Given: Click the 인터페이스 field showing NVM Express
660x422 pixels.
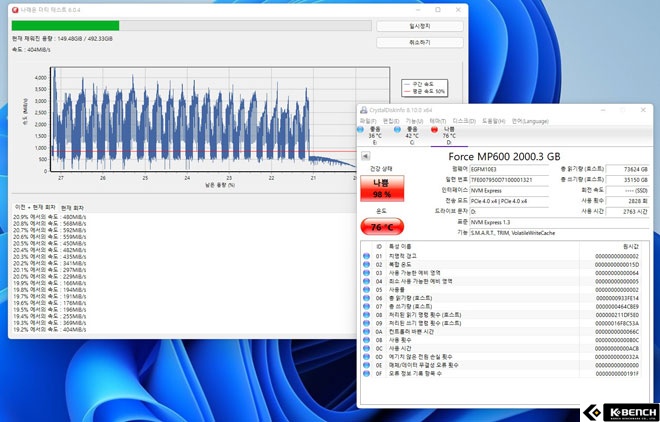Looking at the screenshot, I should 509,191.
